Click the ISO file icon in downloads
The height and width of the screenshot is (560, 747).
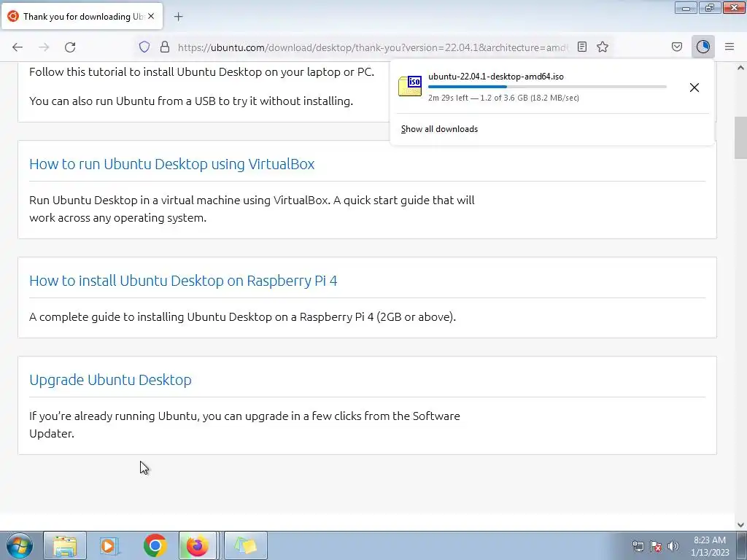(410, 86)
